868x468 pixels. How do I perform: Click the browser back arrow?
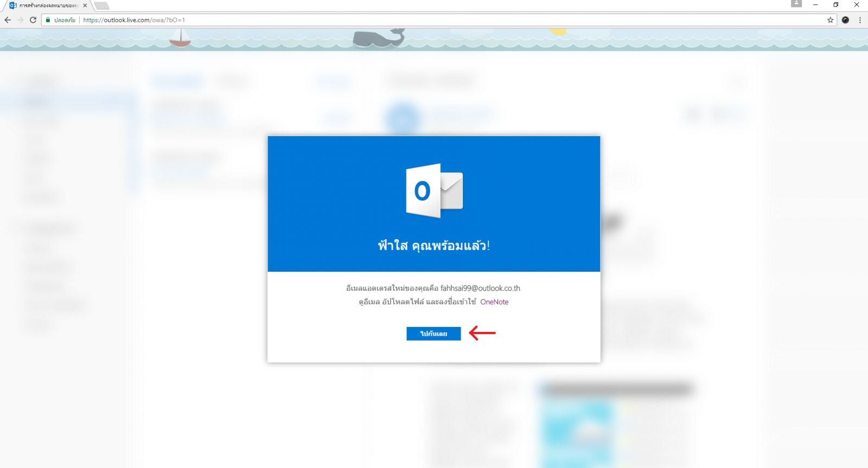pos(8,20)
